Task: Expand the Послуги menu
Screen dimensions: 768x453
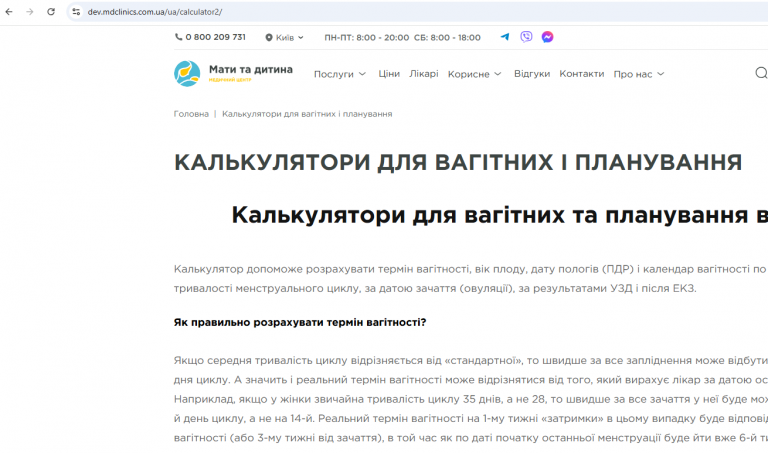Action: [x=340, y=74]
